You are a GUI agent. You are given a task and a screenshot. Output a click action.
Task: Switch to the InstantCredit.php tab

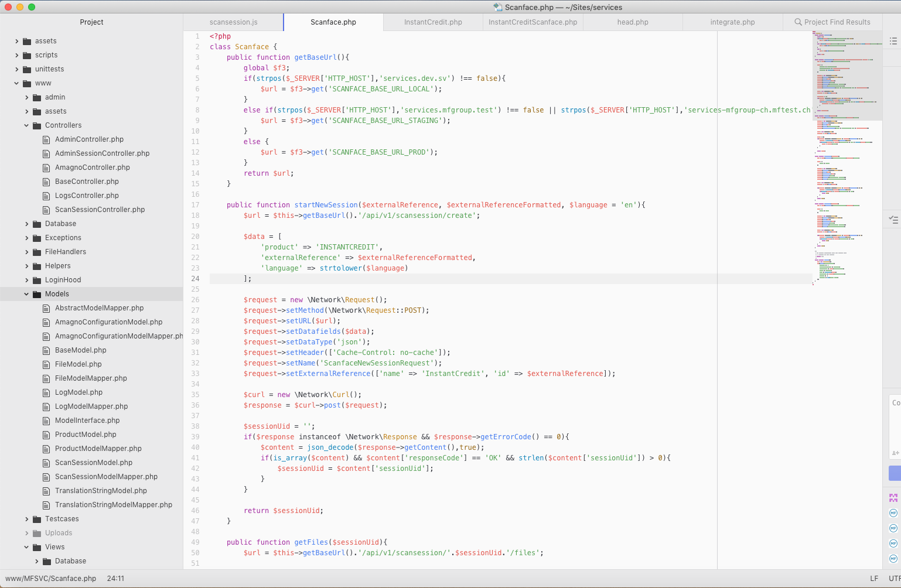433,22
